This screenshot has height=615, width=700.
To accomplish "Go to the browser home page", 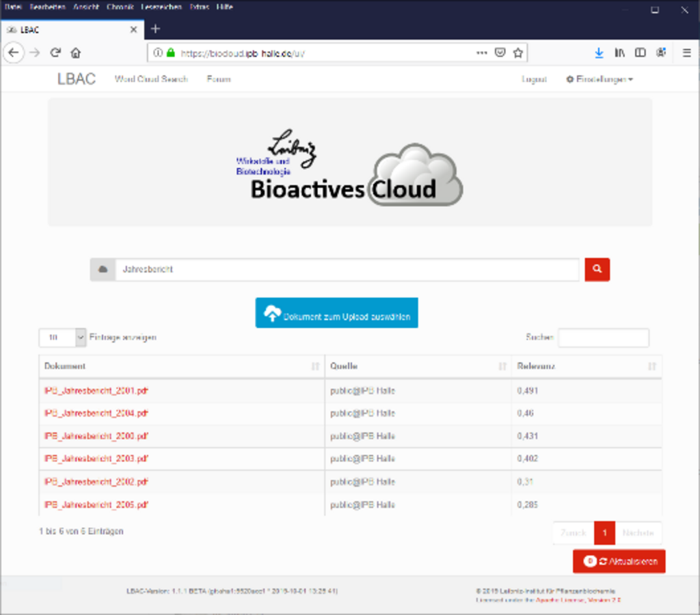I will coord(75,53).
